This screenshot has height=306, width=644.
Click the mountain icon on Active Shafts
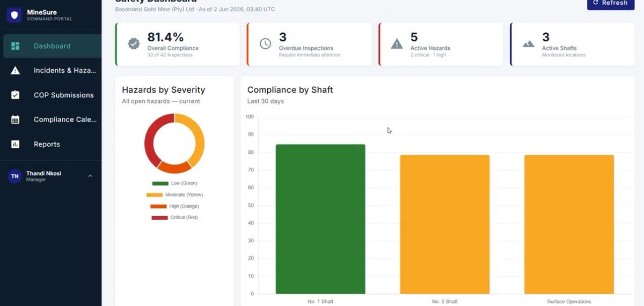(x=529, y=44)
